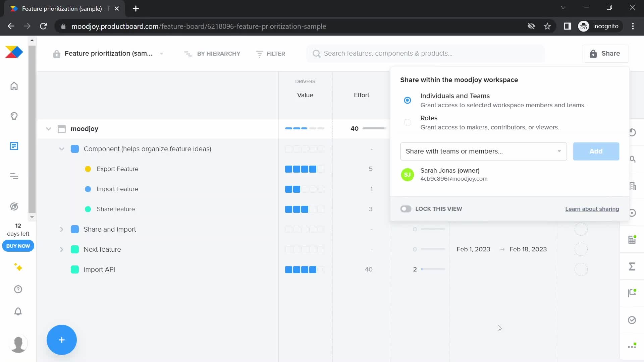Click the flag icon in right rail

click(x=632, y=293)
